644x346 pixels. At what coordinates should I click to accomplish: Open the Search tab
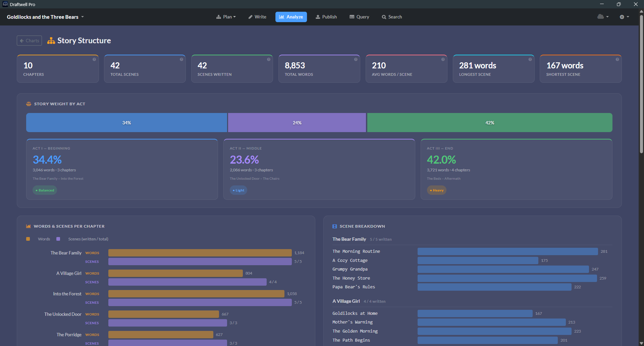point(392,17)
